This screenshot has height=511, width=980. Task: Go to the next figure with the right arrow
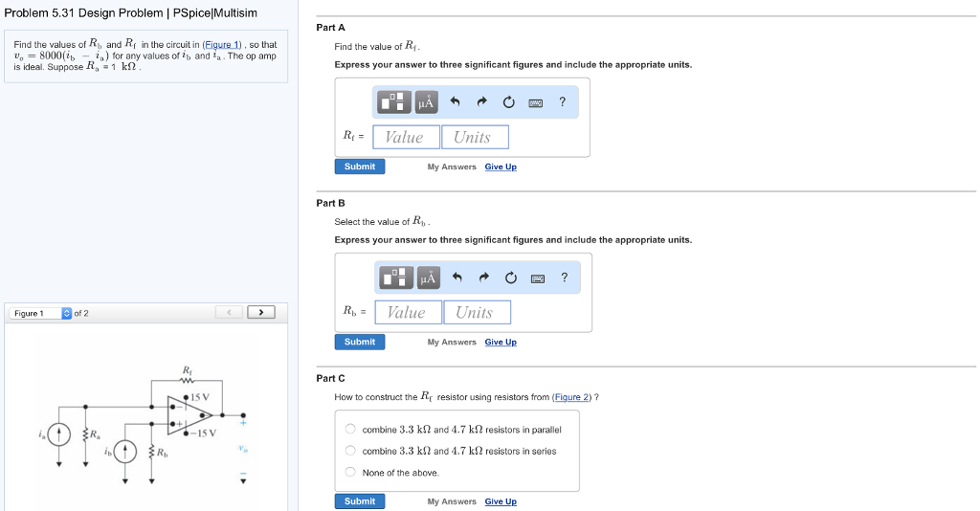[260, 312]
